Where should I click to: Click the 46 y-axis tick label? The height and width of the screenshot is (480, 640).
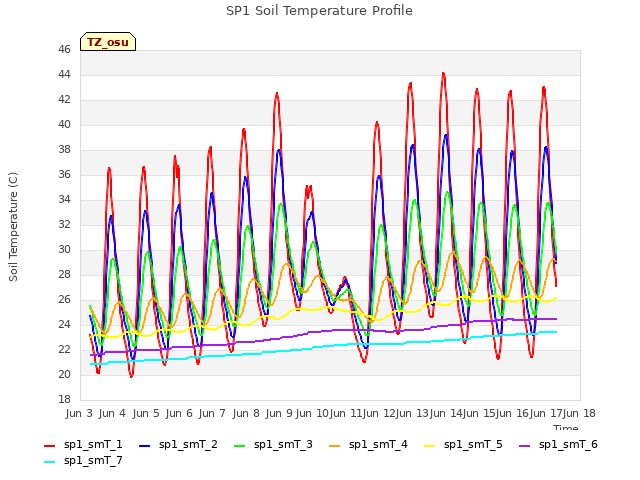point(64,49)
